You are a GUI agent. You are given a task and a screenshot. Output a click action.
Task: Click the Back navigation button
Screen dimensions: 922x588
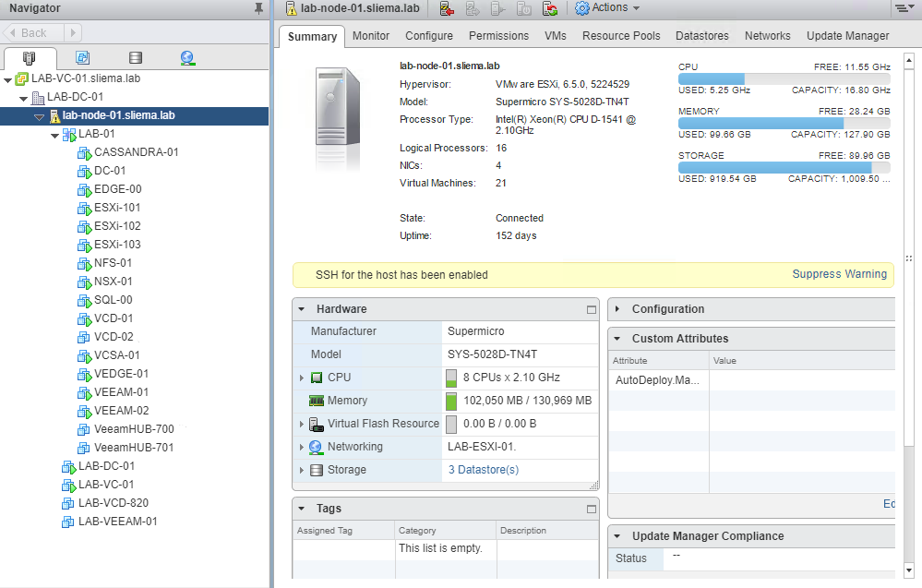coord(33,33)
